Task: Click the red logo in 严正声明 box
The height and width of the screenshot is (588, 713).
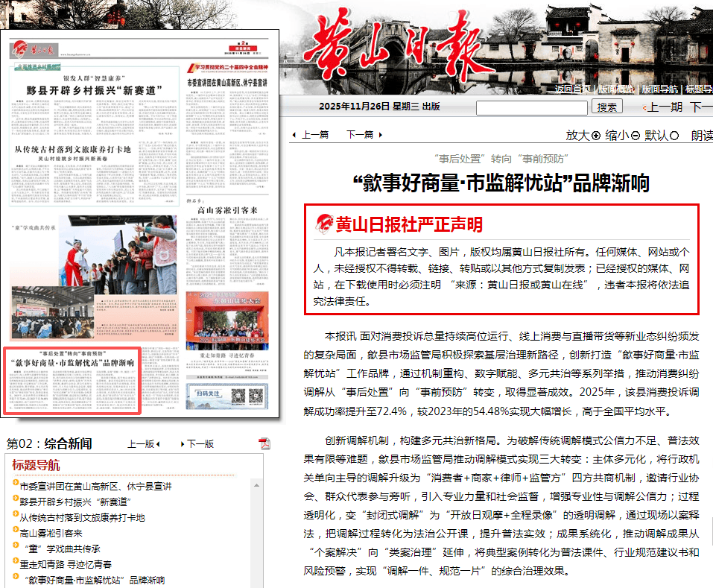Action: coord(324,224)
